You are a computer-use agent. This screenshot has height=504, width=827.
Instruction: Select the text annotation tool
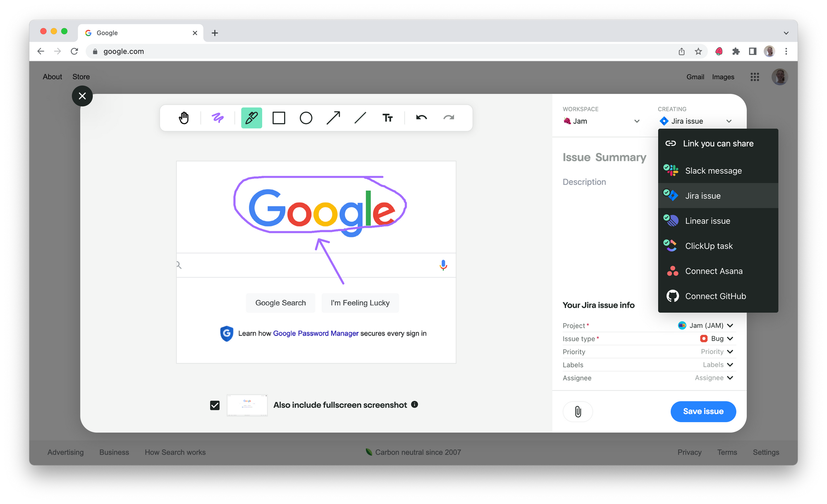(x=387, y=118)
